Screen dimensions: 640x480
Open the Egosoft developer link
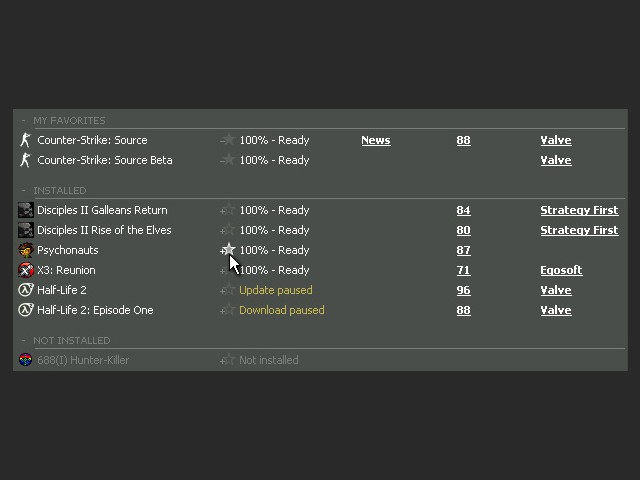coord(561,270)
